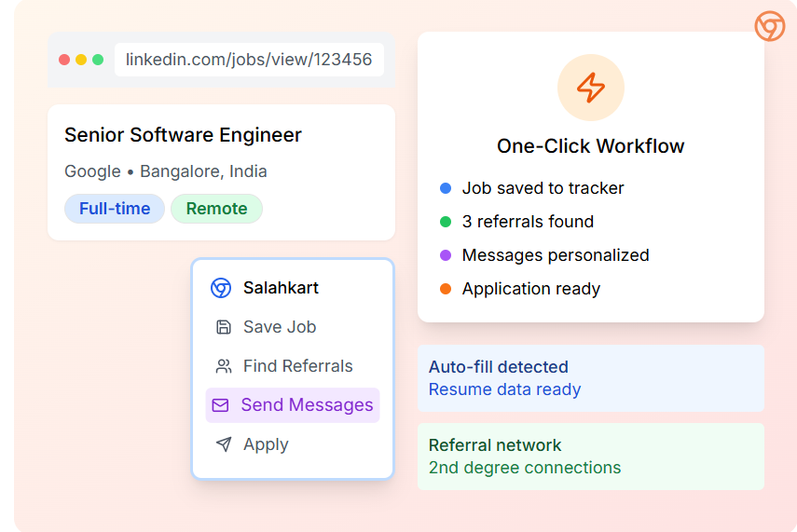Click the lightning bolt workflow icon
This screenshot has height=532, width=797.
(590, 88)
